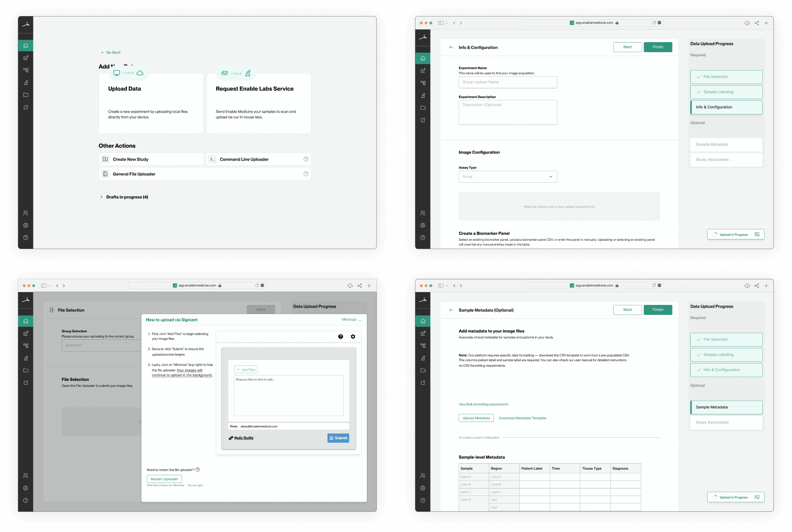Click the document icon on General File Uploader

(105, 174)
